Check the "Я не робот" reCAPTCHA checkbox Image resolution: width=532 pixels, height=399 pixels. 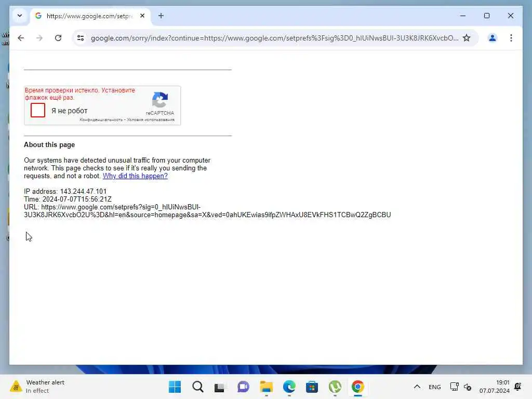(x=37, y=110)
